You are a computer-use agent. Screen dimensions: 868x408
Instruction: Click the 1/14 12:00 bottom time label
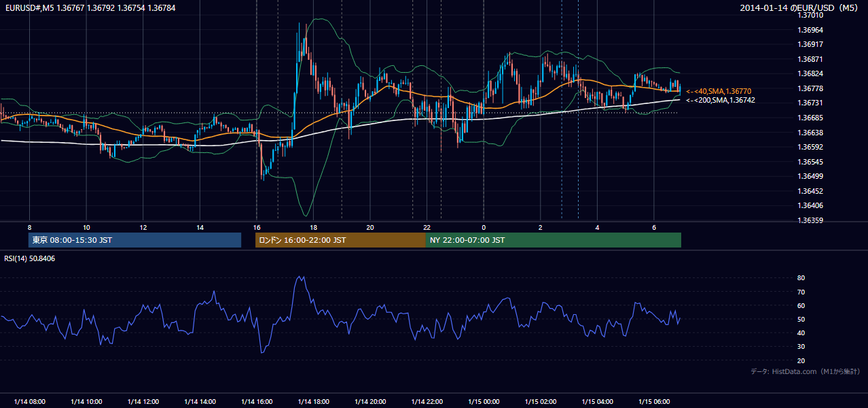(143, 401)
